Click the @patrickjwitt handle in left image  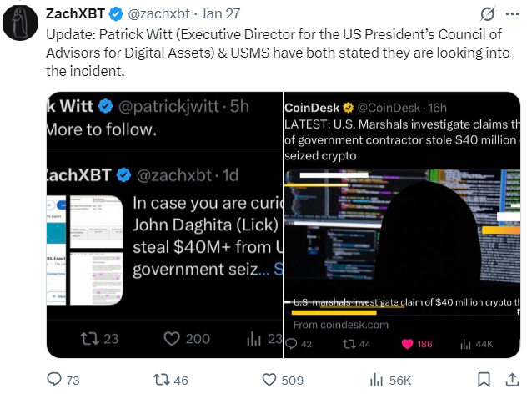coord(170,107)
